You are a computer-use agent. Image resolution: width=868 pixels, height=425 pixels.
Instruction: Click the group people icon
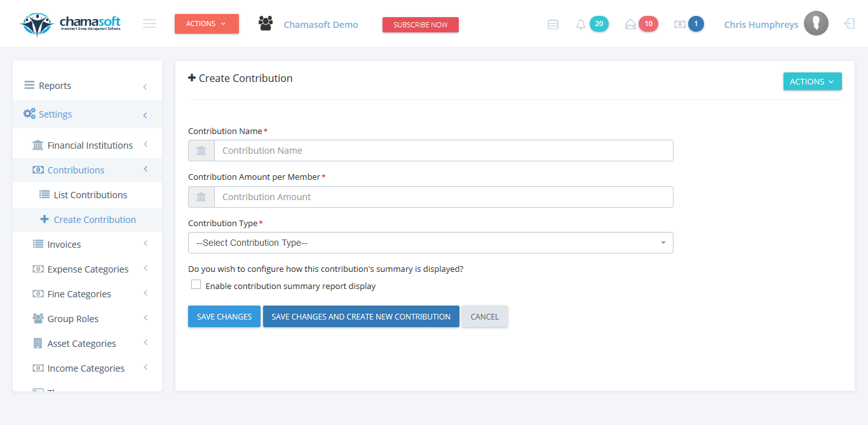click(x=266, y=24)
